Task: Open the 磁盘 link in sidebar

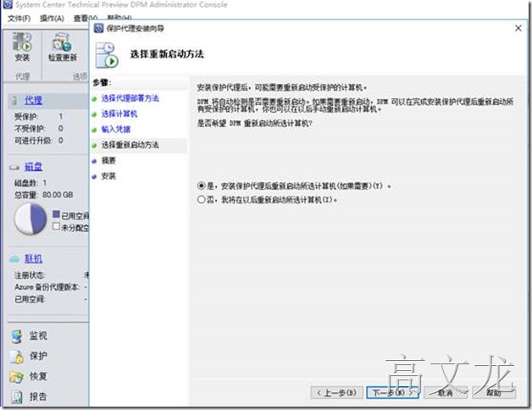Action: click(x=34, y=167)
